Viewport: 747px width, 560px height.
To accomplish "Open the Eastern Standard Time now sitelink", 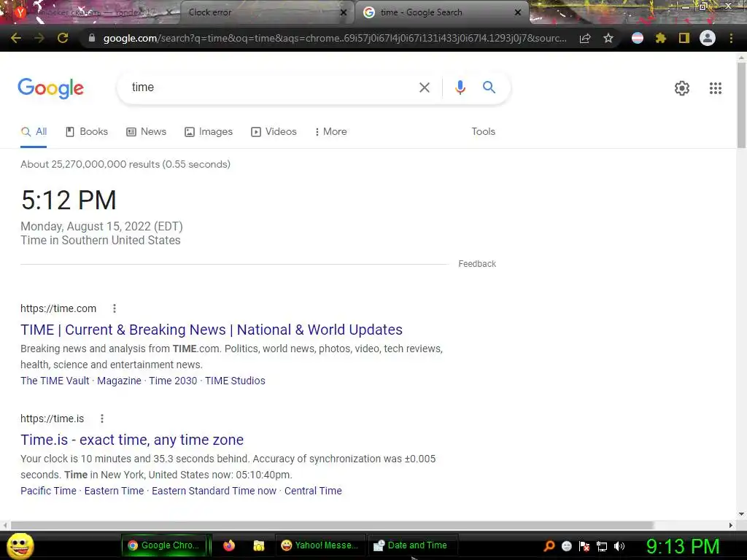I will (214, 491).
